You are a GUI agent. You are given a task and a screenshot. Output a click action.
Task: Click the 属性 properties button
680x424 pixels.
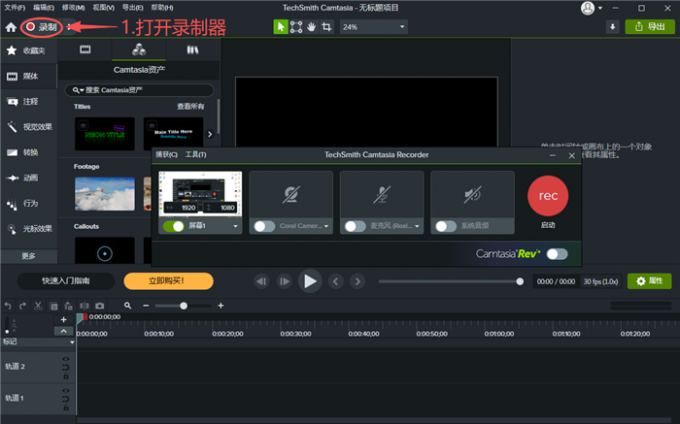pos(649,281)
